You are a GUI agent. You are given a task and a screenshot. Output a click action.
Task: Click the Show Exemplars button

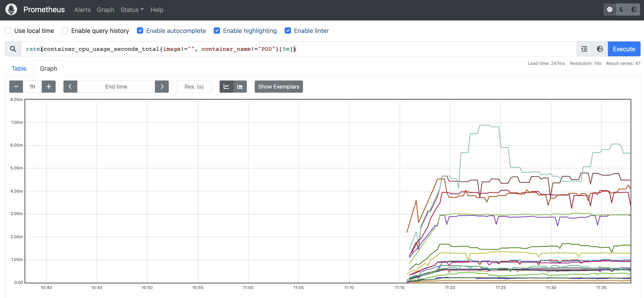point(279,87)
